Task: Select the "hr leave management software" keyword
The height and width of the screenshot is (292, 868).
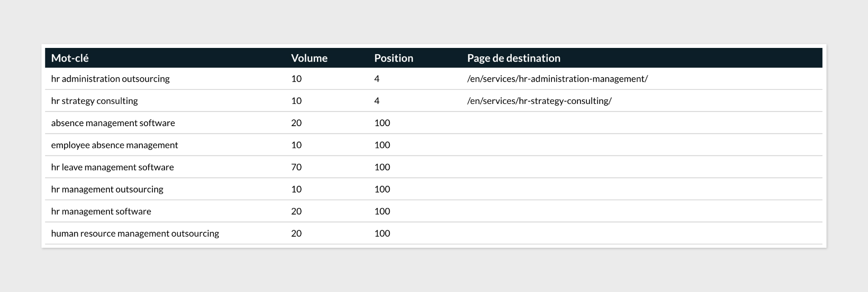Action: coord(113,167)
